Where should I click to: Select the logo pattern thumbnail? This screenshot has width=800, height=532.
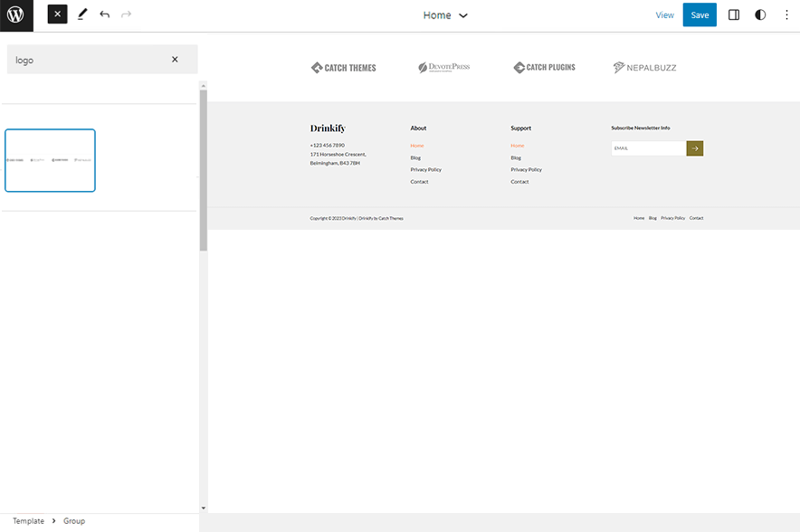(50, 160)
